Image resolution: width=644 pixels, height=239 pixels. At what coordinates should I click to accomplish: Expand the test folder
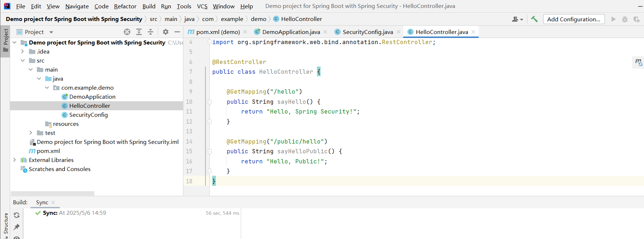tap(31, 133)
